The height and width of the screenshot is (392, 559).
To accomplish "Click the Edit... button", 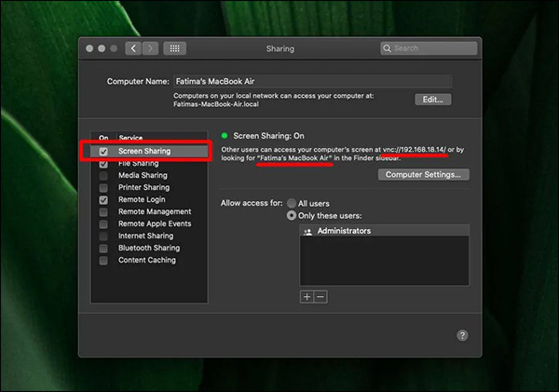I will coord(433,100).
